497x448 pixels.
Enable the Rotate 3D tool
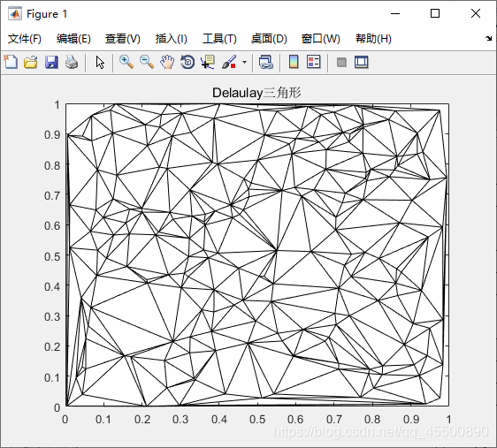click(187, 62)
